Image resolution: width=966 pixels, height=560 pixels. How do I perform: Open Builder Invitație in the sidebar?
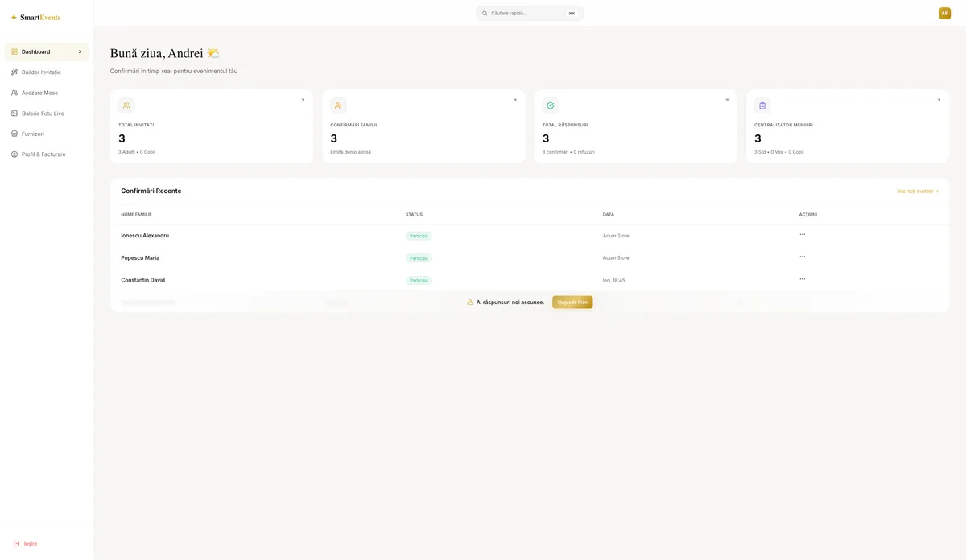[x=47, y=72]
